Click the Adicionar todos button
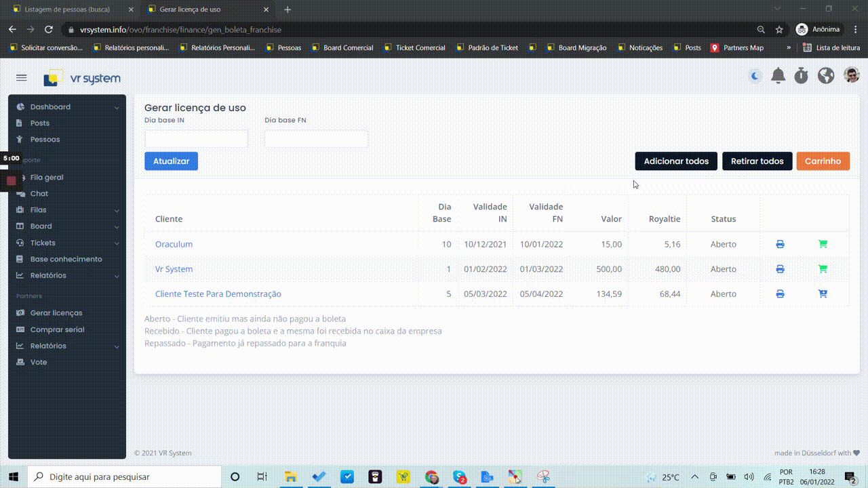The image size is (868, 488). click(x=675, y=161)
